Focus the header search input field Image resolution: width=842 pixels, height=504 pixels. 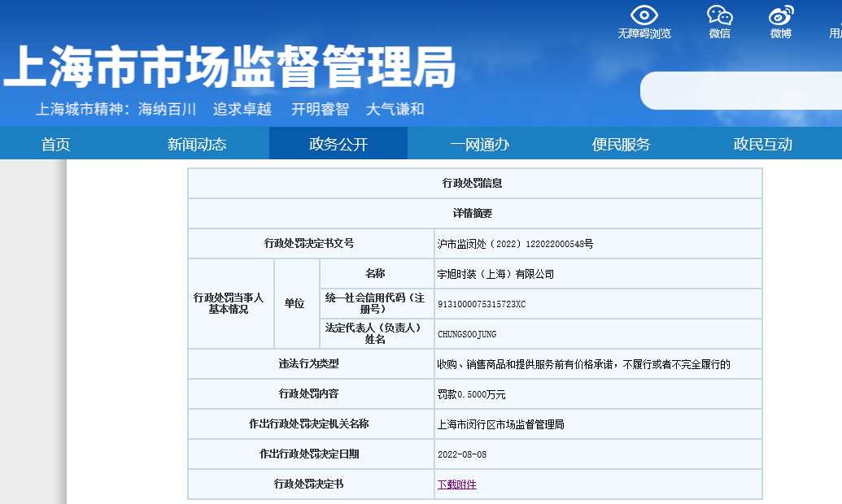(x=741, y=91)
